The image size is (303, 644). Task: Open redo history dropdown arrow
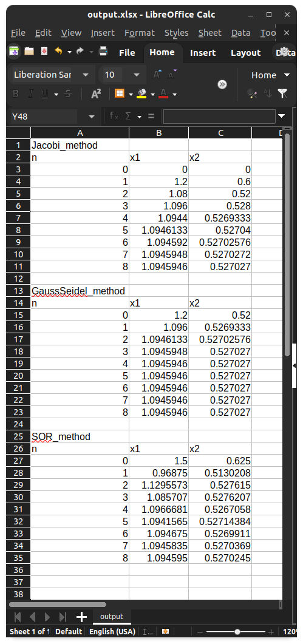91,52
